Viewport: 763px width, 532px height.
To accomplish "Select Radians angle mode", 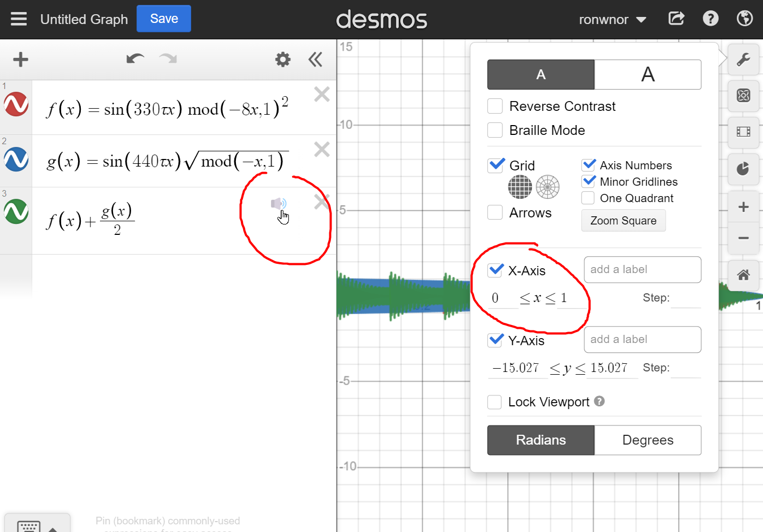I will tap(541, 440).
